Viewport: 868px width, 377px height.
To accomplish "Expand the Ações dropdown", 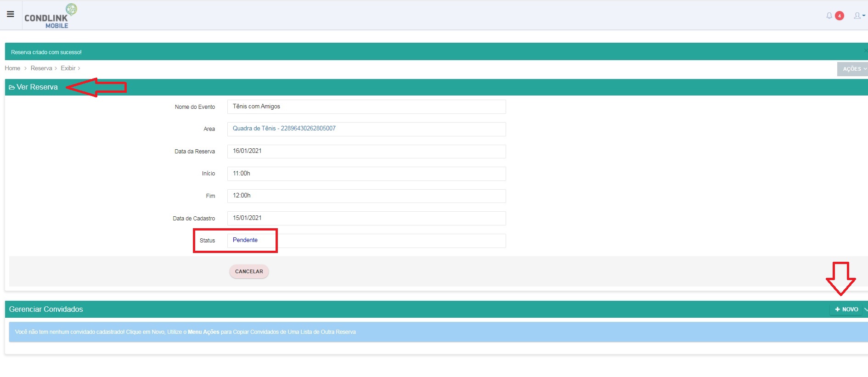I will click(x=853, y=69).
